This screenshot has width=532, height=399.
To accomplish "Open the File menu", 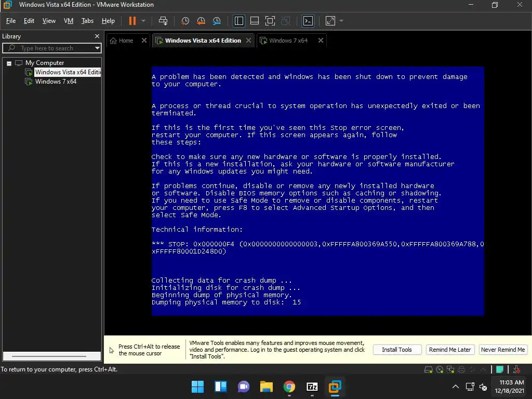I will click(x=11, y=21).
